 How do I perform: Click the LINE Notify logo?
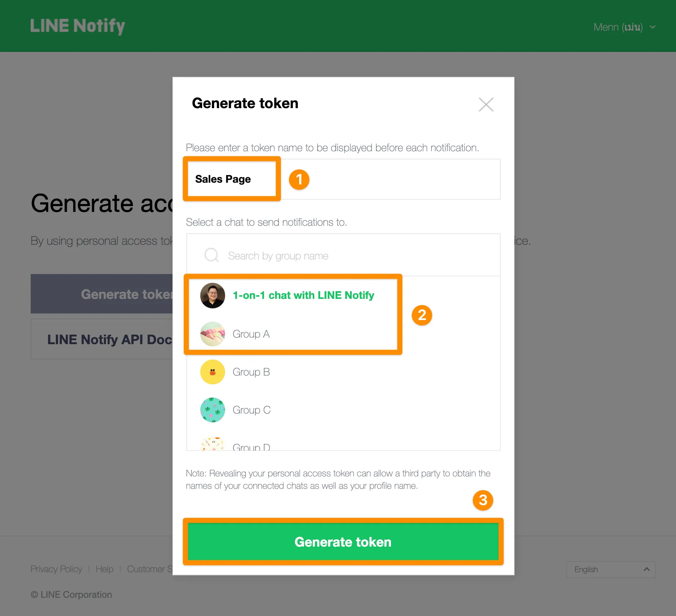click(x=77, y=26)
